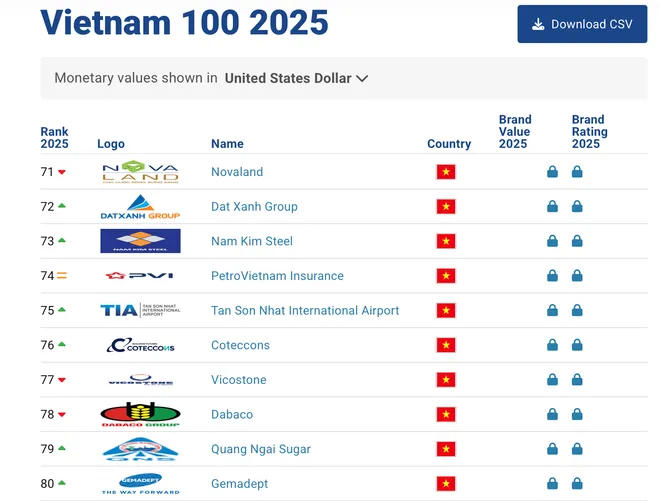Click the Brand Rating lock icon for Vicostone
The width and height of the screenshot is (660, 501).
click(577, 380)
